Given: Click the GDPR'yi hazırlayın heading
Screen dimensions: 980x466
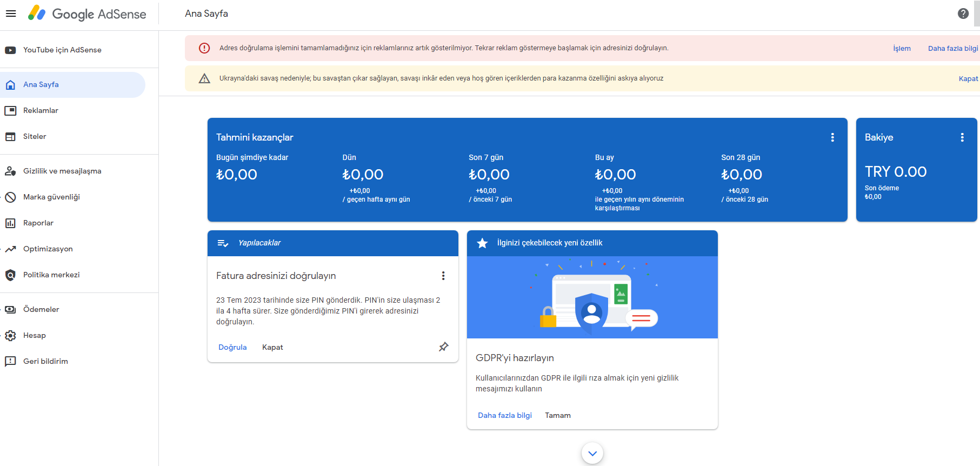Looking at the screenshot, I should [x=515, y=358].
